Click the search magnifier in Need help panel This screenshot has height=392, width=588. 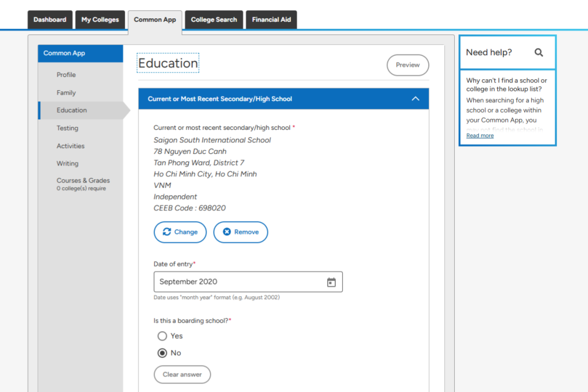pos(539,52)
